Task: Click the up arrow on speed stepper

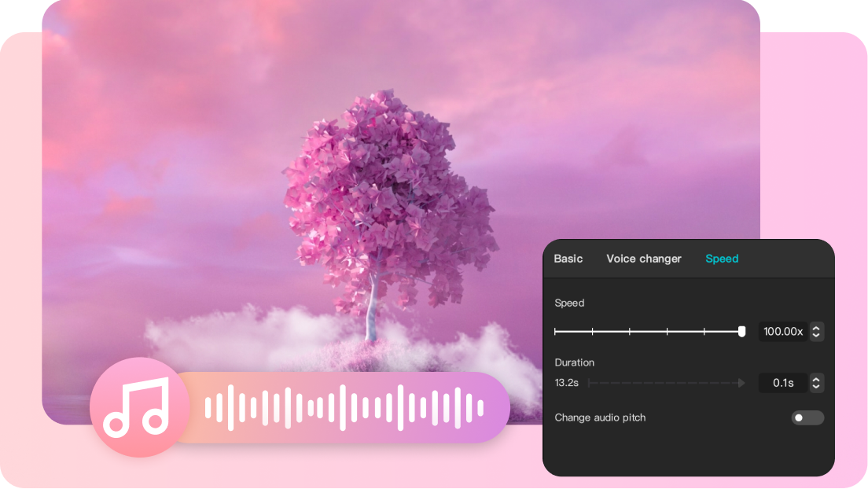Action: (x=816, y=329)
